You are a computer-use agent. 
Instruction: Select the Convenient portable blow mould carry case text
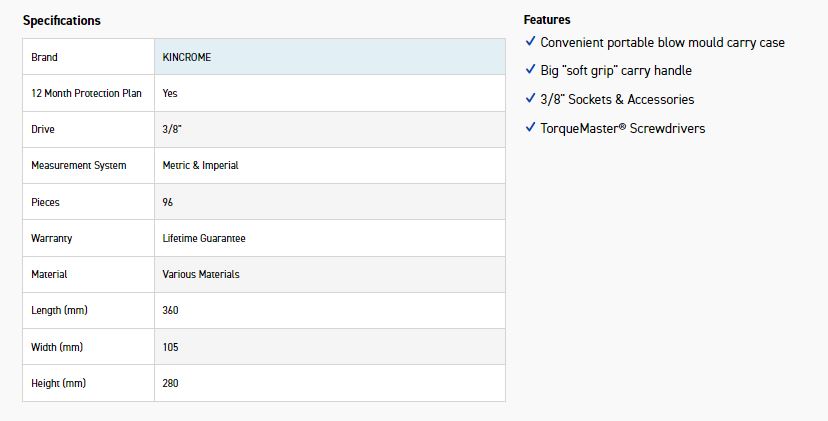coord(662,42)
